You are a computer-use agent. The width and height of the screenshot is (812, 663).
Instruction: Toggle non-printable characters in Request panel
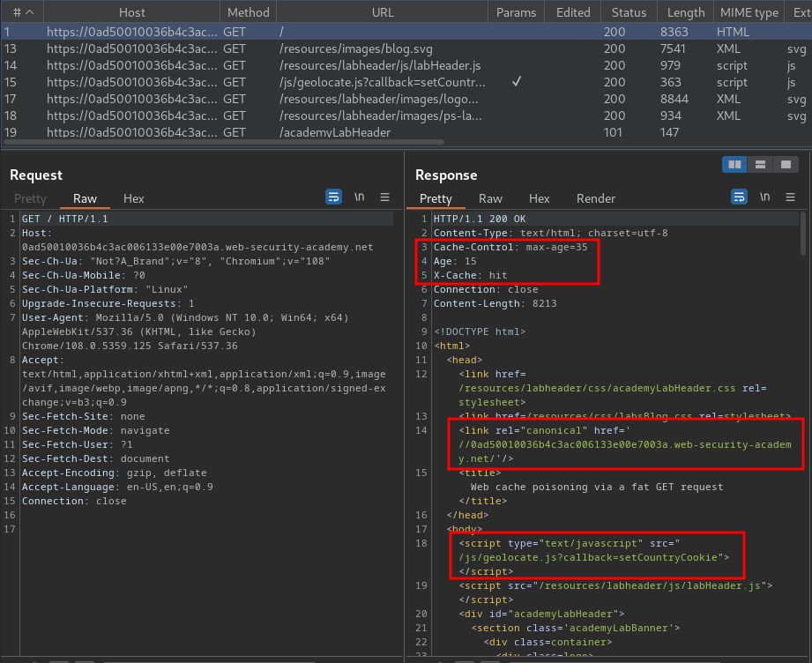(x=360, y=197)
